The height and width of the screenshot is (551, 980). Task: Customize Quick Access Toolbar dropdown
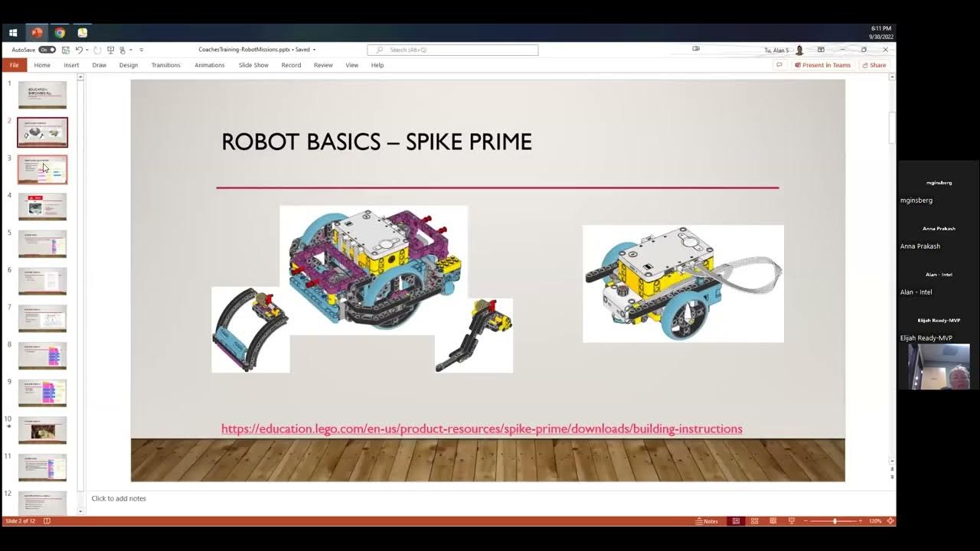click(x=141, y=50)
